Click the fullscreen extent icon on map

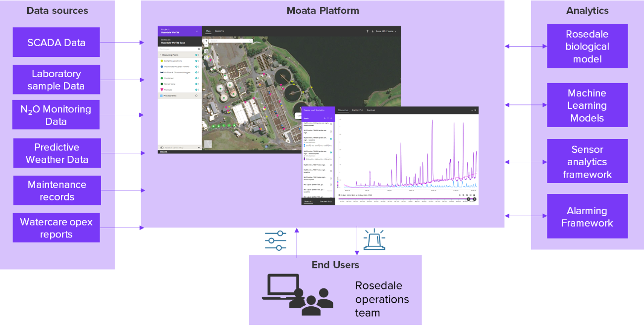click(x=206, y=57)
